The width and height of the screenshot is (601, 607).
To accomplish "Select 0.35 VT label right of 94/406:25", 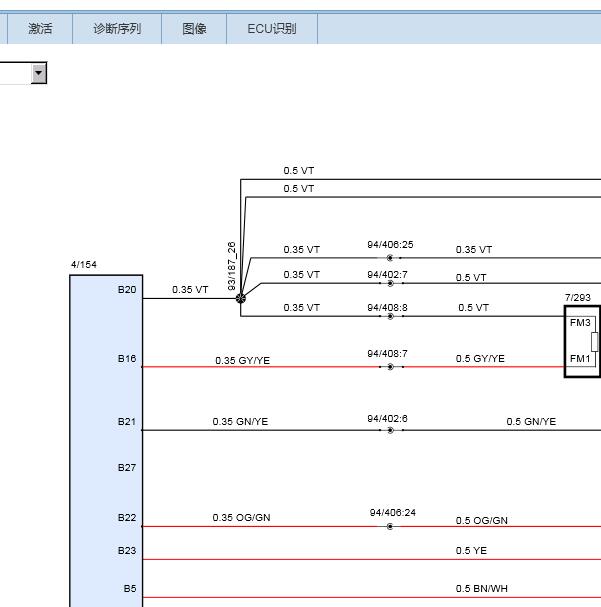I will (x=474, y=250).
